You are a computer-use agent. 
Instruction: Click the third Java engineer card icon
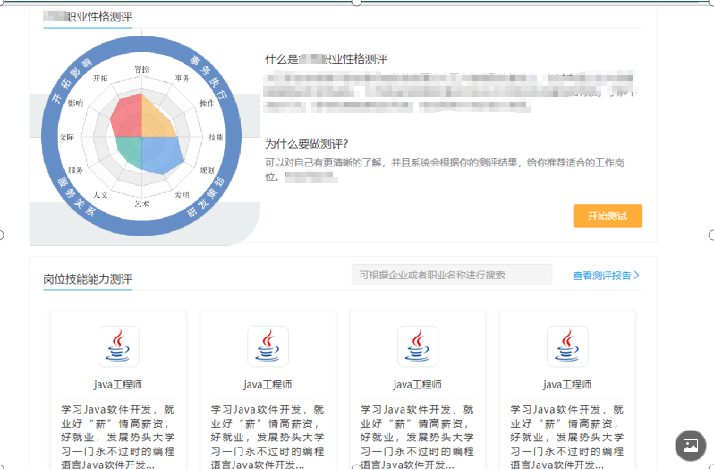click(417, 347)
